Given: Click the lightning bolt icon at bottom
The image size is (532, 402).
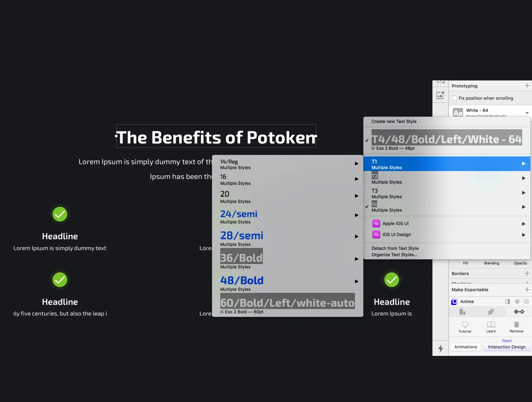Looking at the screenshot, I should coord(441,348).
